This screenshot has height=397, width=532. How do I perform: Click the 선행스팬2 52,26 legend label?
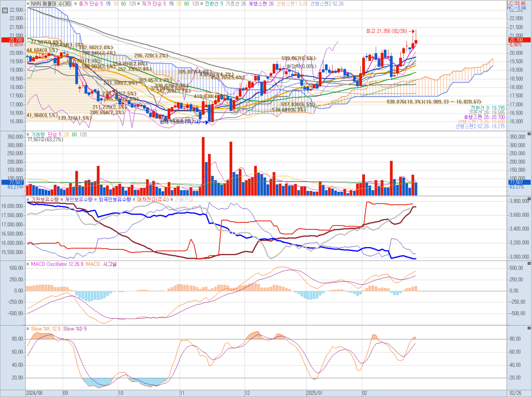327,4
